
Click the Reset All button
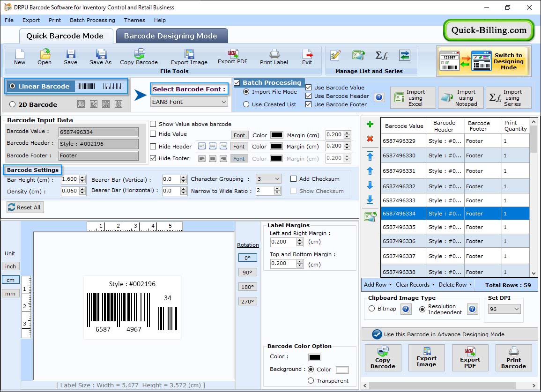25,207
